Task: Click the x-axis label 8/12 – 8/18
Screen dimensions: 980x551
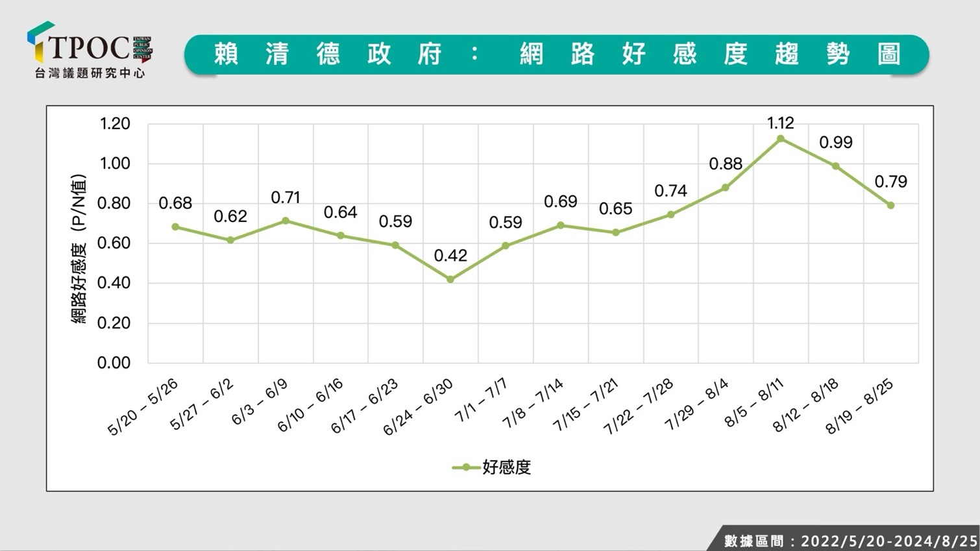Action: point(806,406)
